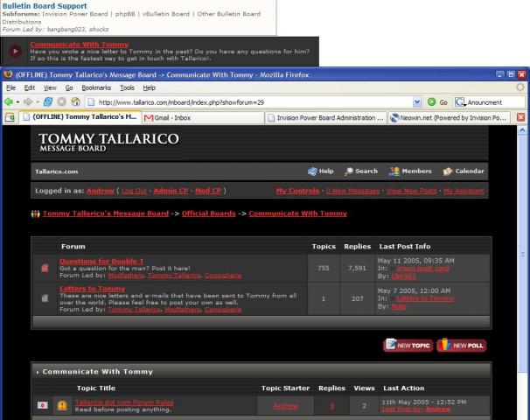Open the Admin CP link
Screen dimensions: 530x420
click(171, 191)
